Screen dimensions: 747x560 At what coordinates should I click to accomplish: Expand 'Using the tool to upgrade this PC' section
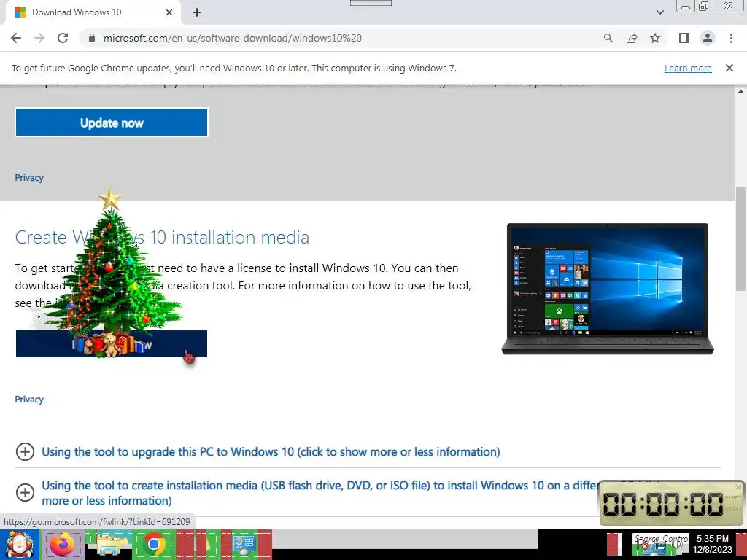(x=271, y=451)
